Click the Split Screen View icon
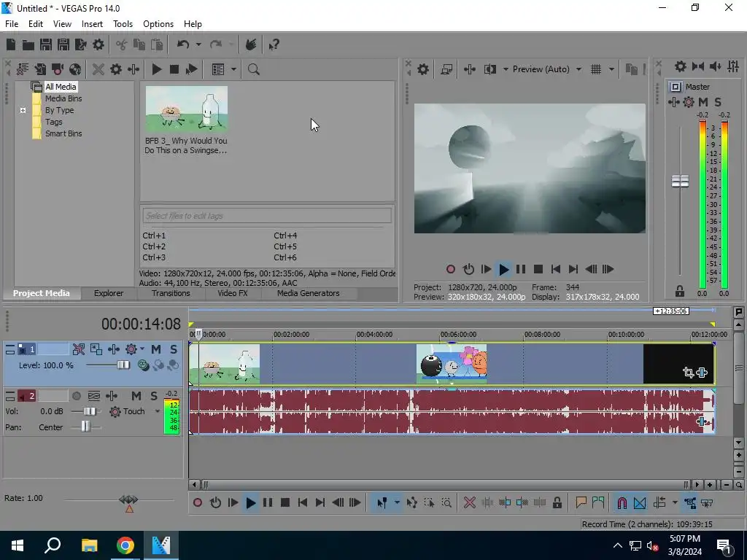The width and height of the screenshot is (747, 560). point(490,69)
